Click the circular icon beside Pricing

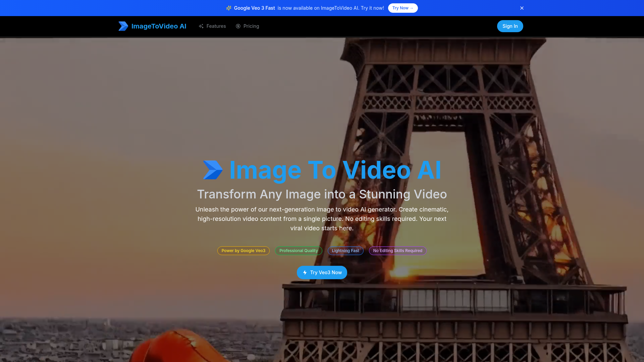click(x=238, y=26)
